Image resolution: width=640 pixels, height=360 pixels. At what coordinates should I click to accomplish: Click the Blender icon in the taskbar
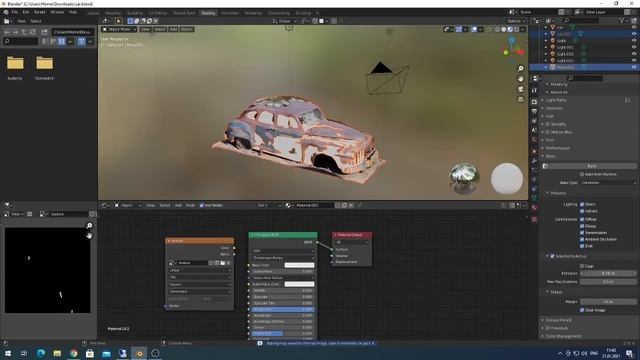point(139,353)
